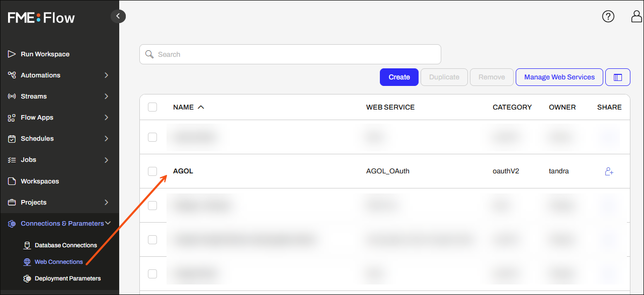This screenshot has height=295, width=644.
Task: Expand the Schedules menu chevron
Action: 106,138
